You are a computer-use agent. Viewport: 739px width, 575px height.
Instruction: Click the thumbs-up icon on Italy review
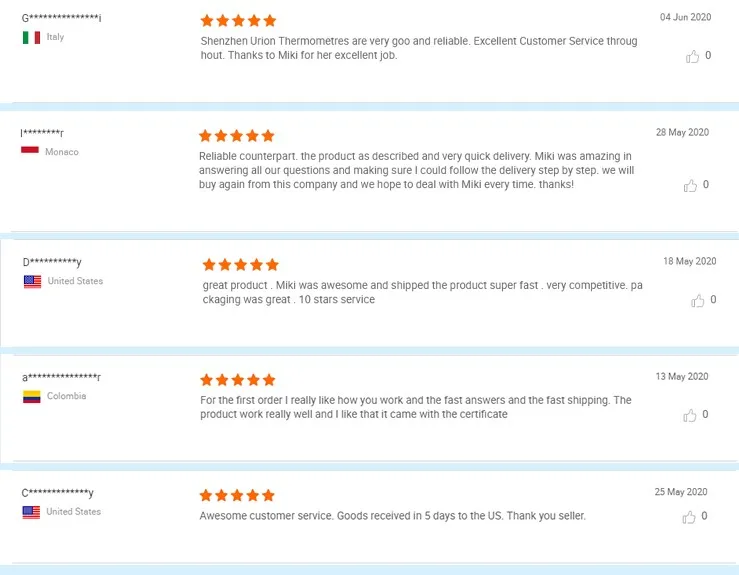[692, 57]
